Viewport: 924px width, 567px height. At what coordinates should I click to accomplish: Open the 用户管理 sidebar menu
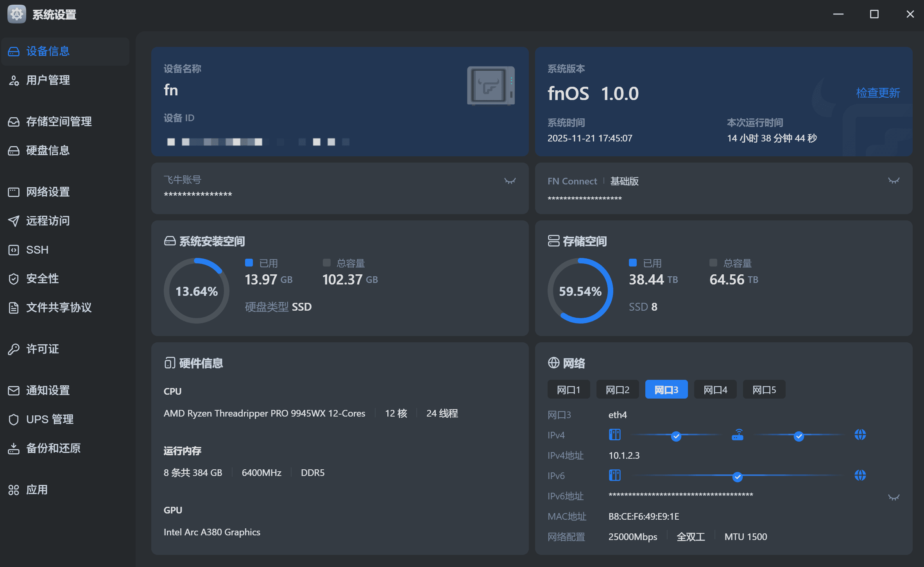(48, 80)
